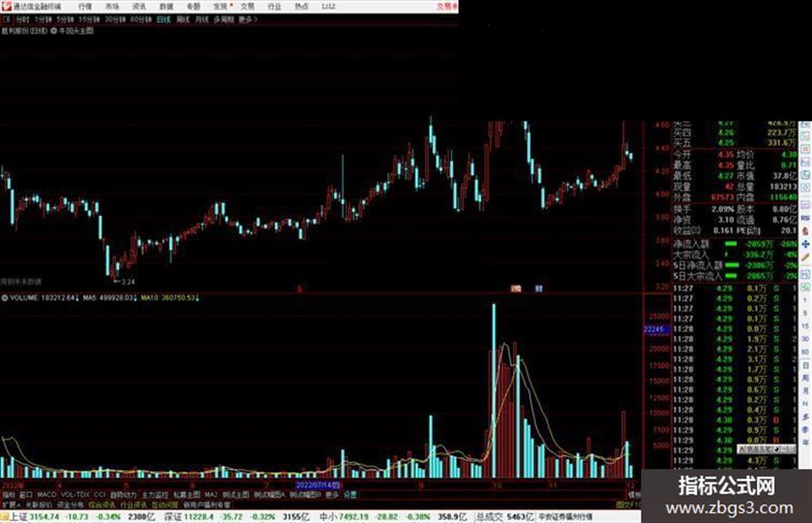Select the 周线 weekly period
The image size is (812, 523).
[x=183, y=19]
